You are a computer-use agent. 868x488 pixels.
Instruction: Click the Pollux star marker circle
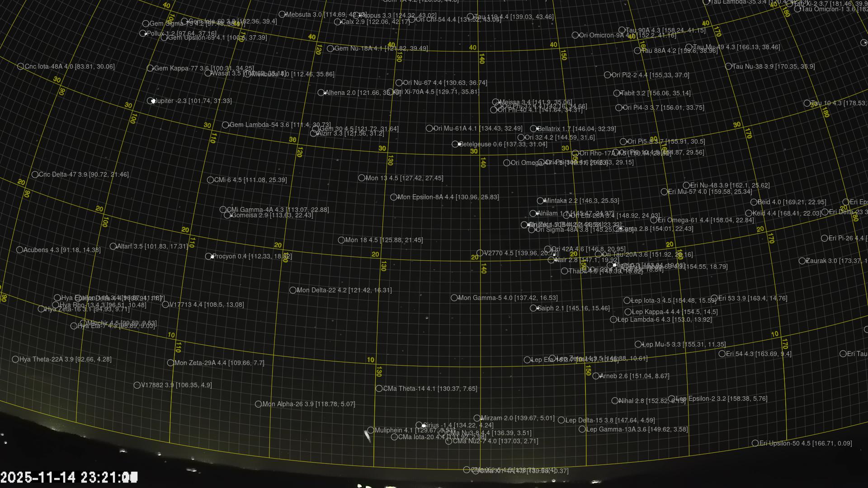(x=143, y=33)
